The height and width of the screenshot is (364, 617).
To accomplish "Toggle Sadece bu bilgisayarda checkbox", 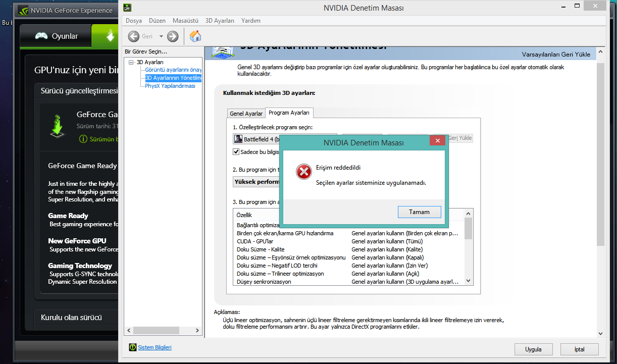I will (x=236, y=152).
